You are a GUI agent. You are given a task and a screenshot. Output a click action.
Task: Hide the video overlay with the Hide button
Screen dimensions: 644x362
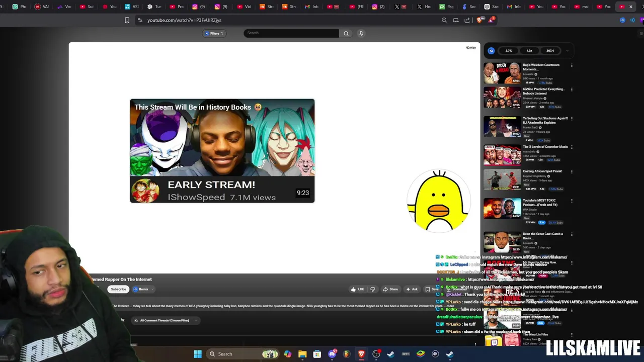[471, 48]
